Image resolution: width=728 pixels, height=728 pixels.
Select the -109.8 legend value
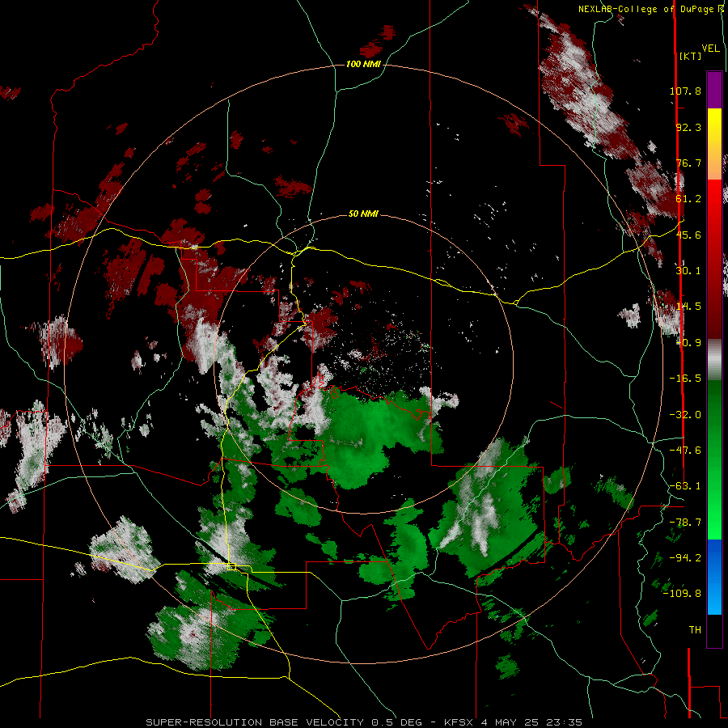[x=682, y=594]
